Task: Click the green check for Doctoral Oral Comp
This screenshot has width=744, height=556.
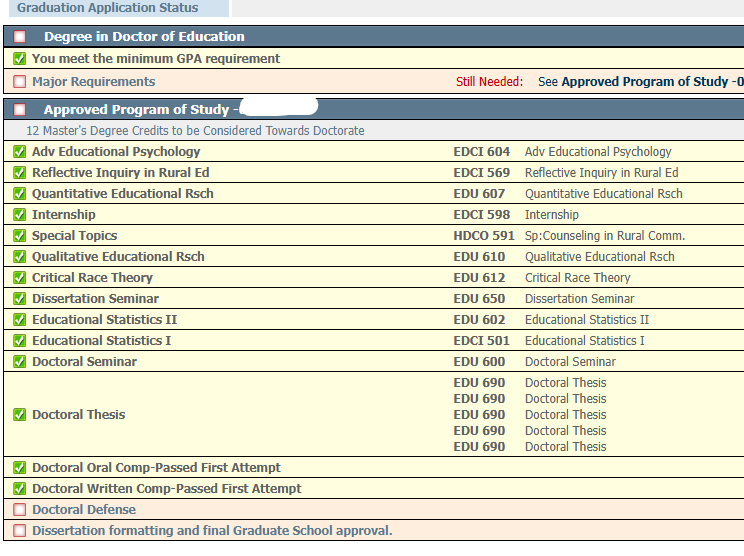Action: pyautogui.click(x=19, y=468)
